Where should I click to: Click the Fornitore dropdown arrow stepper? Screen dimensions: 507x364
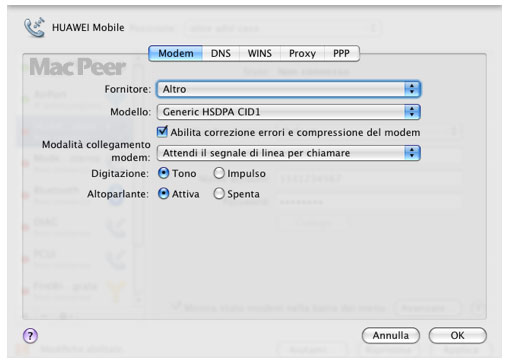[x=412, y=89]
